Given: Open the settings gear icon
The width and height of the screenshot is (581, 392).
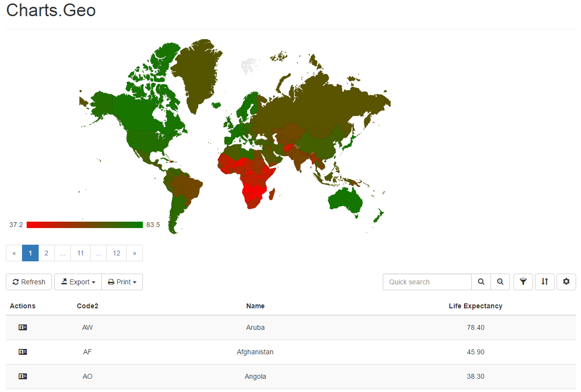Looking at the screenshot, I should tap(566, 282).
